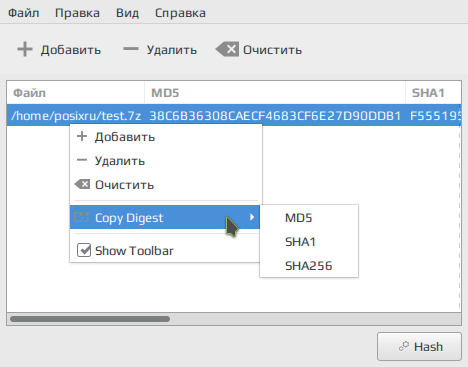Toggle the Show Toolbar checkbox
The image size is (468, 367).
(x=84, y=250)
